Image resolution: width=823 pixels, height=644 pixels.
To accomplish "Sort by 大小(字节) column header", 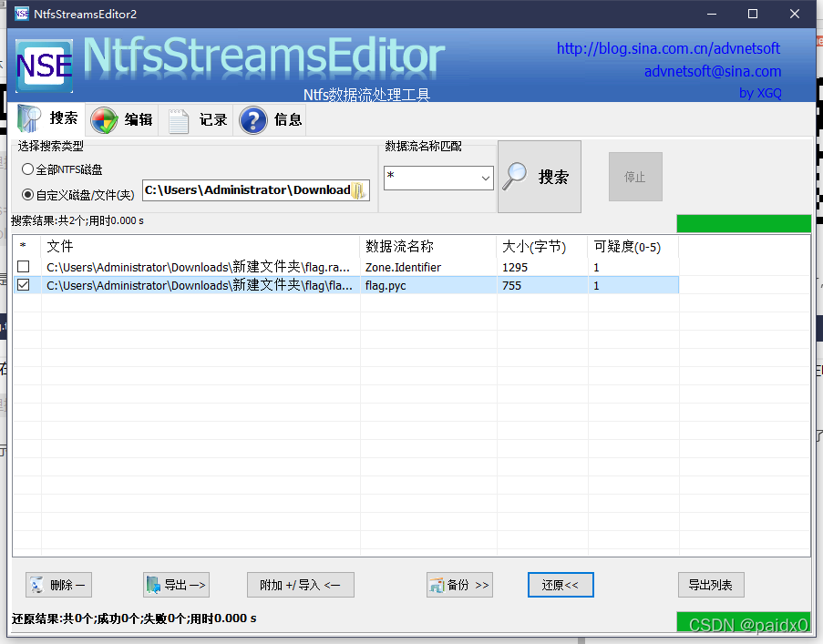I will click(542, 247).
